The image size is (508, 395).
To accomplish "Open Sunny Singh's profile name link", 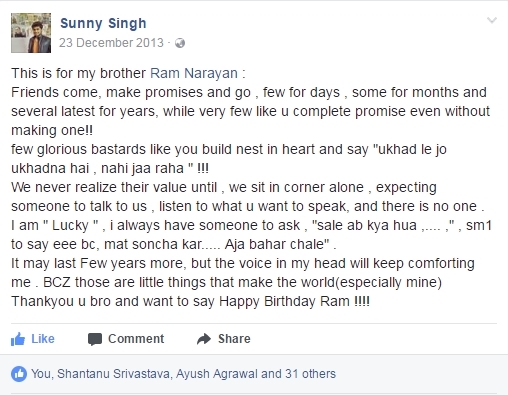I will pos(103,23).
